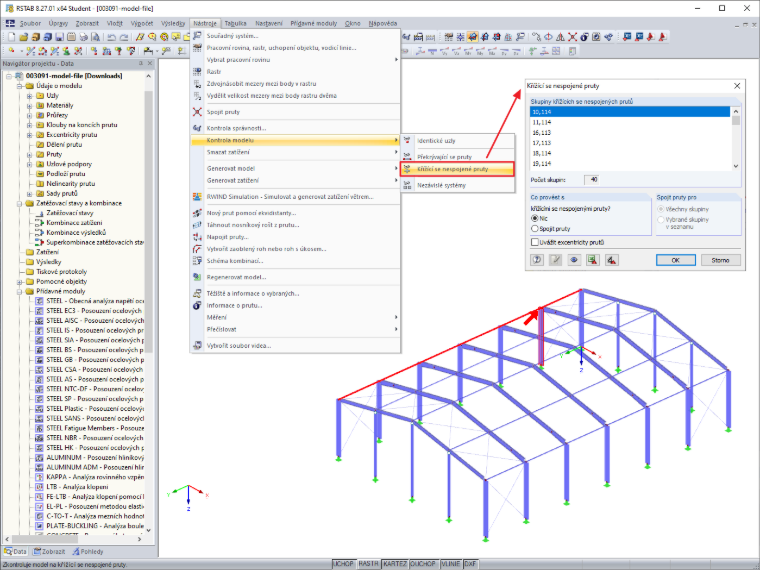
Task: Select Překrývající se pruty menu entry
Action: (457, 157)
